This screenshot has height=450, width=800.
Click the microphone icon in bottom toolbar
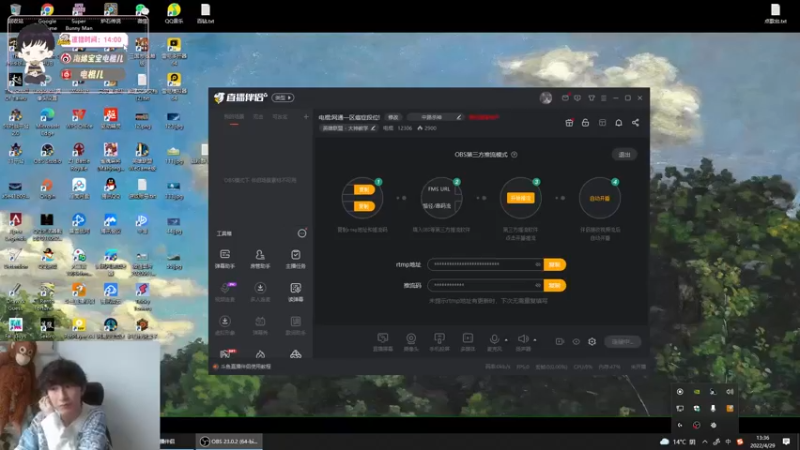[494, 341]
